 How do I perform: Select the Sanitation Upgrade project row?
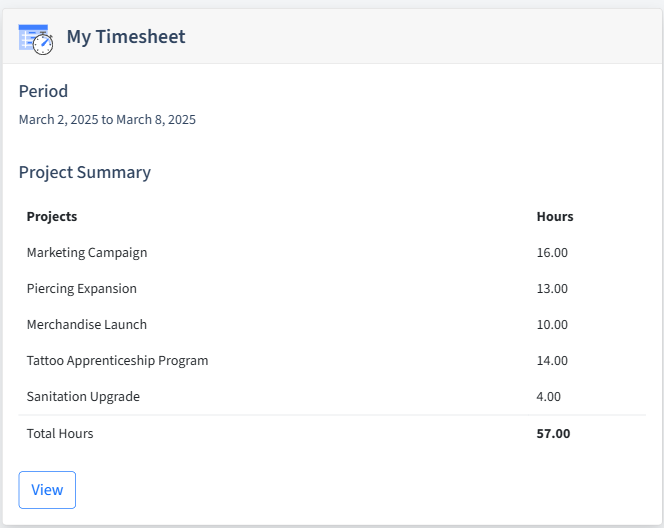coord(332,396)
